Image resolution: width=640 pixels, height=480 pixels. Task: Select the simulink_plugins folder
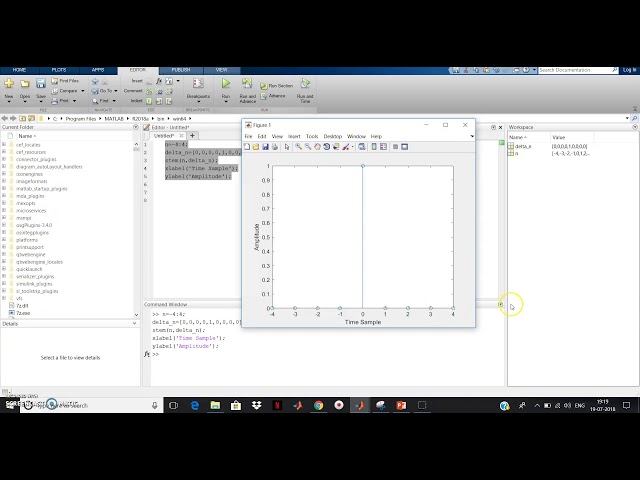(34, 284)
